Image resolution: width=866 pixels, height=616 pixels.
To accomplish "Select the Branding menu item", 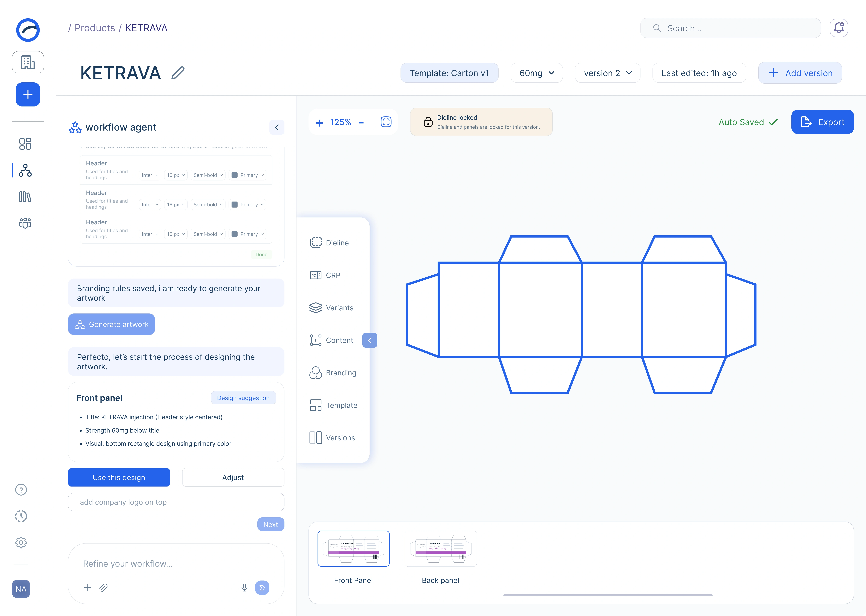I will pyautogui.click(x=333, y=373).
